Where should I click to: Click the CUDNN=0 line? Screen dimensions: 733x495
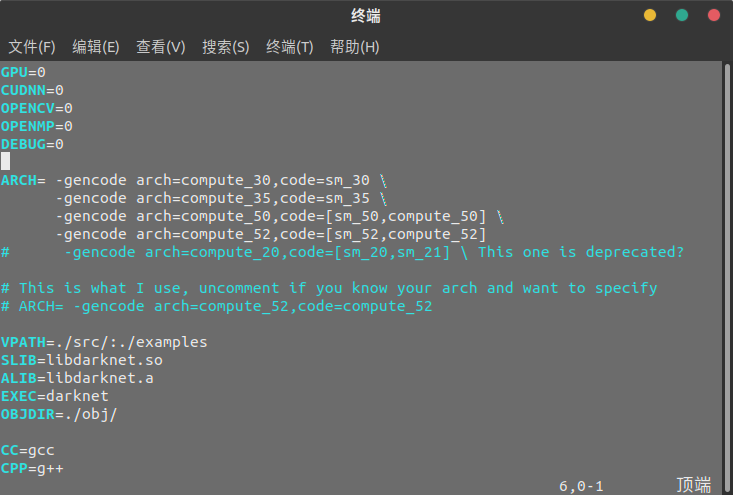pos(32,90)
